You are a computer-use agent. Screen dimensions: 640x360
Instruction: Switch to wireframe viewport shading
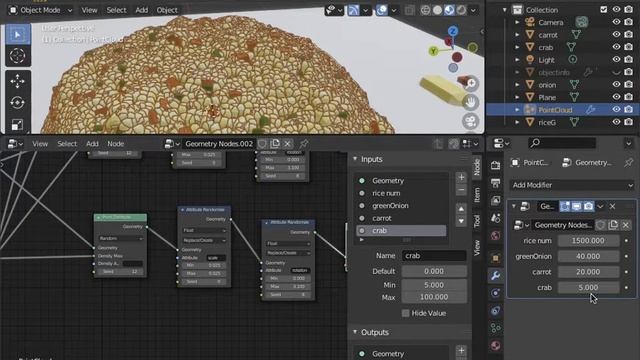[425, 10]
